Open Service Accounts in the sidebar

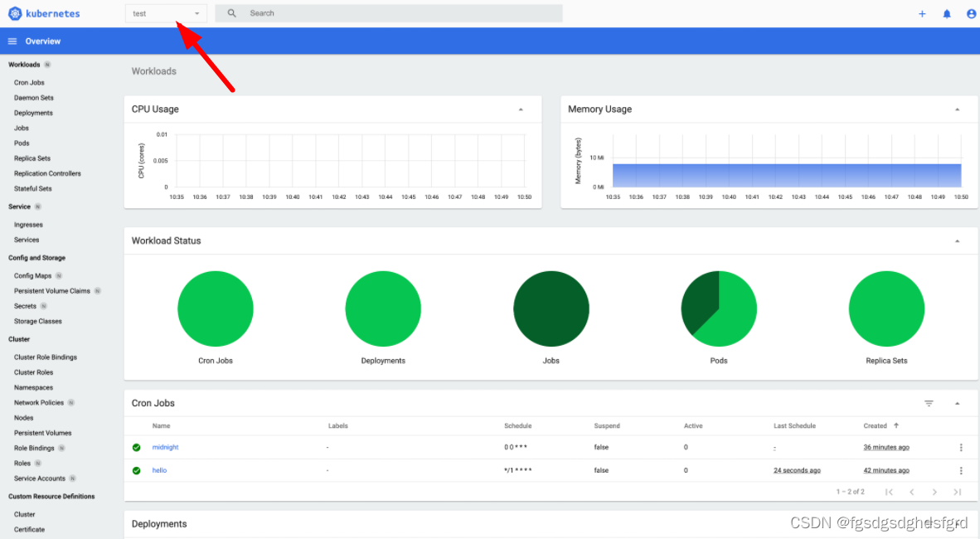(39, 478)
